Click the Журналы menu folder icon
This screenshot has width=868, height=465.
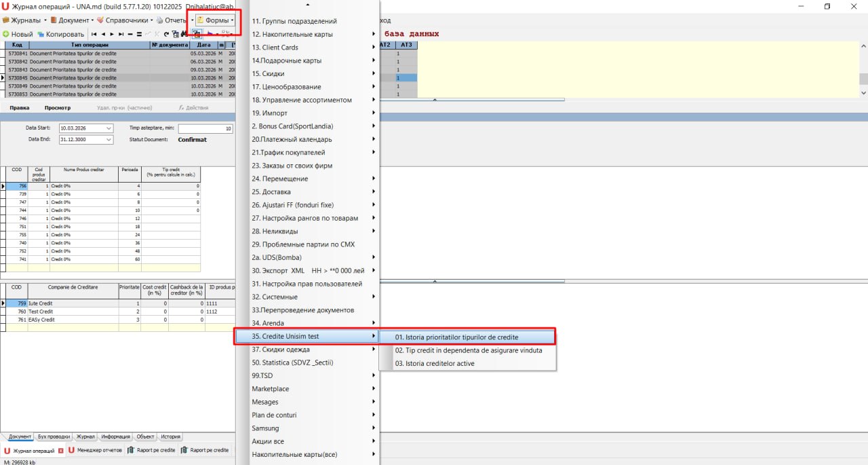(5, 20)
